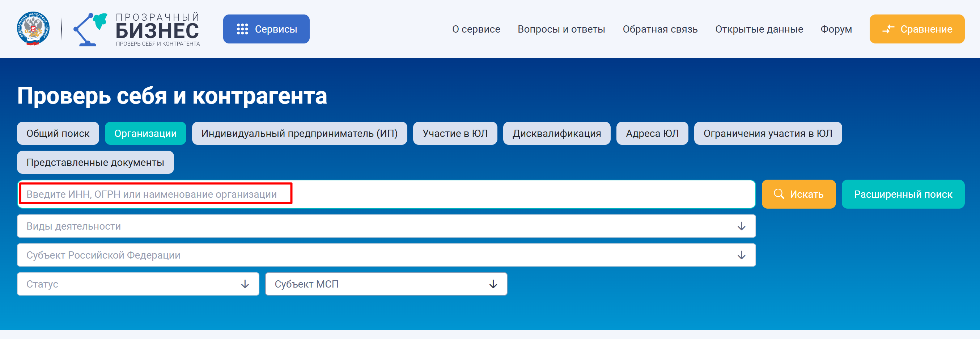
Task: Open the Статус dropdown
Action: click(x=138, y=284)
